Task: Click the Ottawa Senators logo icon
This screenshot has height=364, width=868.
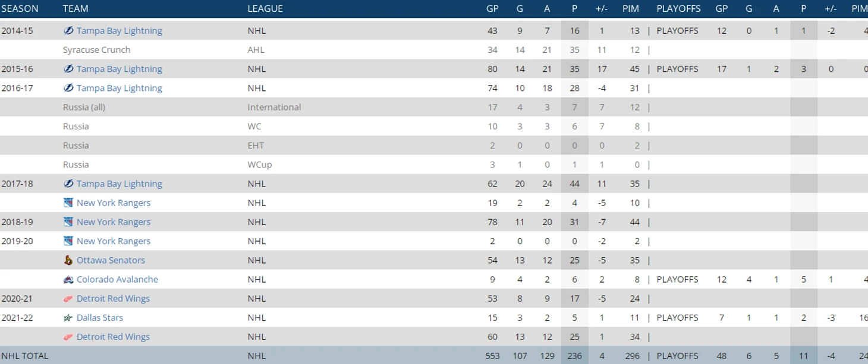Action: click(x=68, y=260)
